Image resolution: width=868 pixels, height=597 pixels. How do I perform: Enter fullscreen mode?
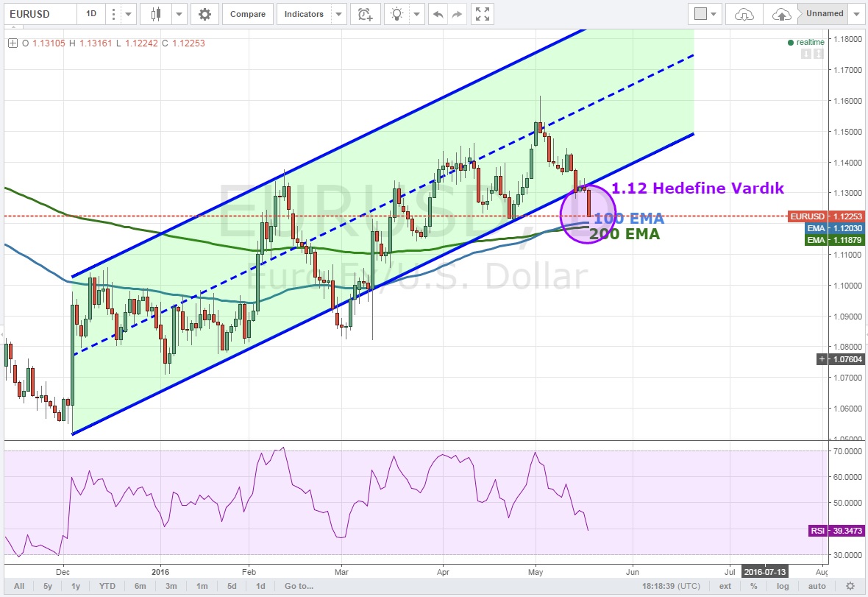[483, 14]
